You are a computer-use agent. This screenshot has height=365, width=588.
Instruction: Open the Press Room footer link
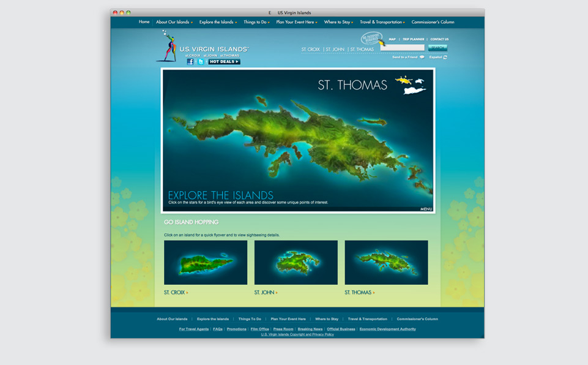[x=283, y=329]
